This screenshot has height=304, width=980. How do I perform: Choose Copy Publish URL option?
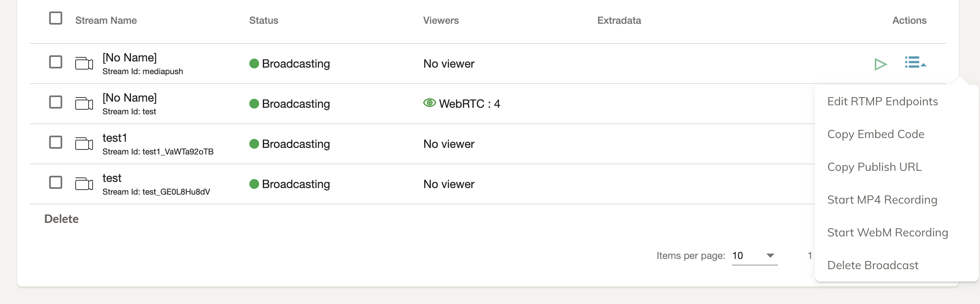click(x=874, y=167)
